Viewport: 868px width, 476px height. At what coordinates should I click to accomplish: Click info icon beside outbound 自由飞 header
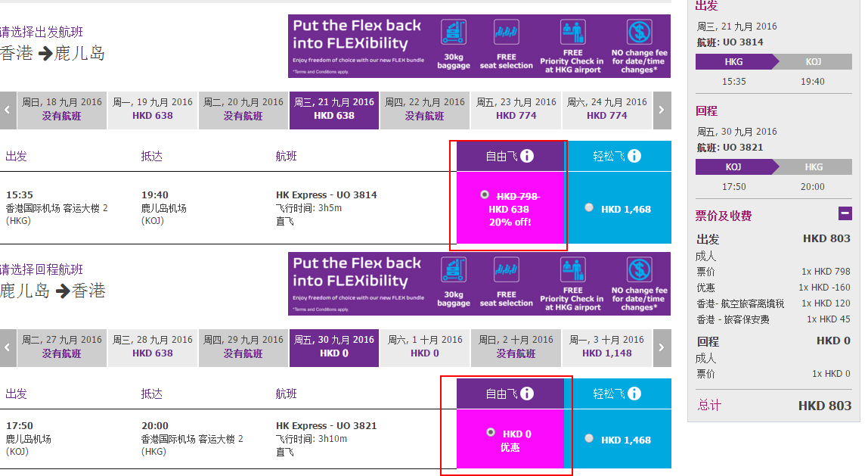(527, 156)
